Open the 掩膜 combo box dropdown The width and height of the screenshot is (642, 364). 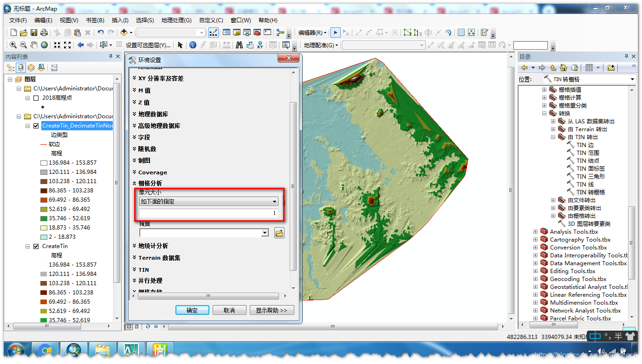[x=265, y=233]
